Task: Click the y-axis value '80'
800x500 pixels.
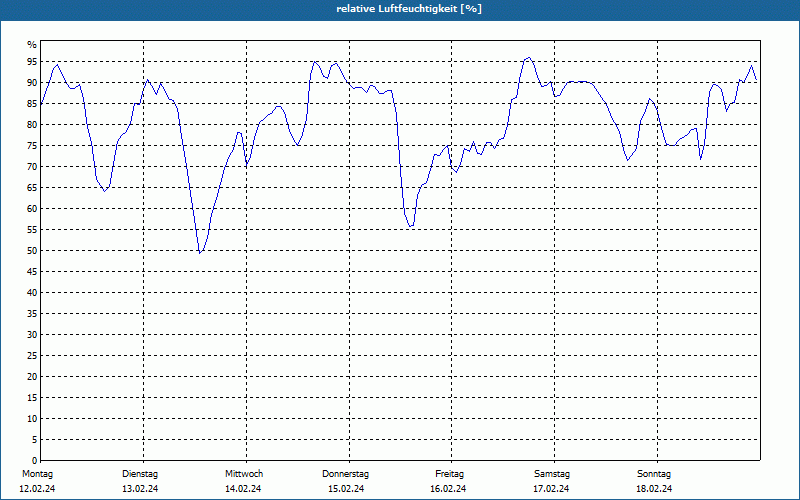Action: pyautogui.click(x=32, y=124)
